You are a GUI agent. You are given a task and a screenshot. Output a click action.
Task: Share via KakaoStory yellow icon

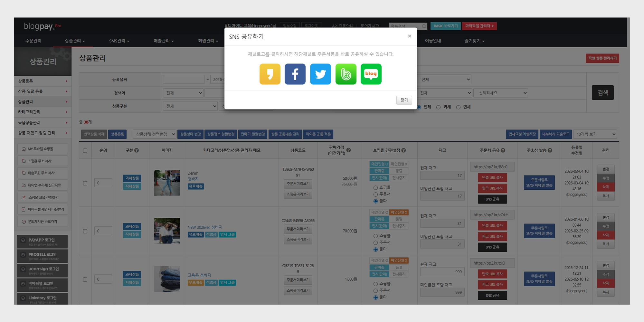pos(270,74)
